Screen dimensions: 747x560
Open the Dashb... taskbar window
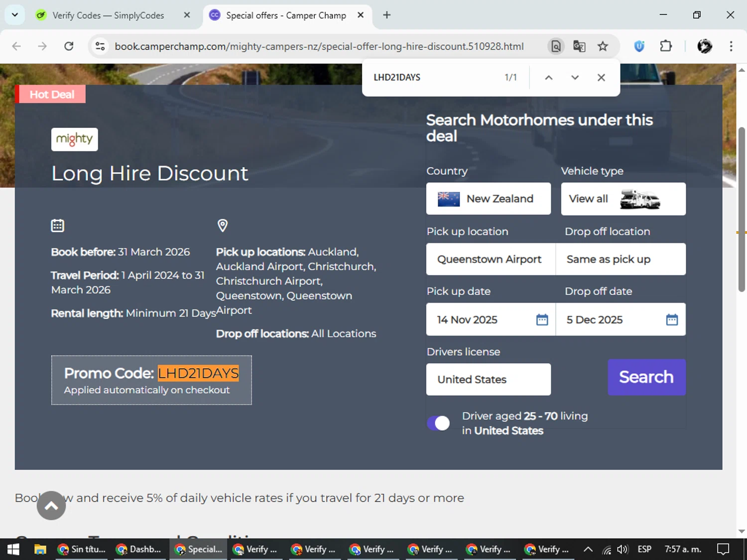click(x=139, y=549)
